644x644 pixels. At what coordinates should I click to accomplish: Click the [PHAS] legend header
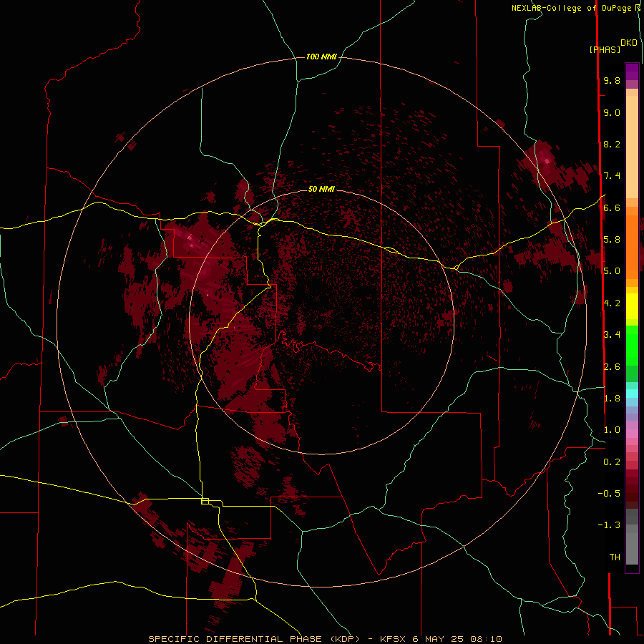(x=605, y=49)
